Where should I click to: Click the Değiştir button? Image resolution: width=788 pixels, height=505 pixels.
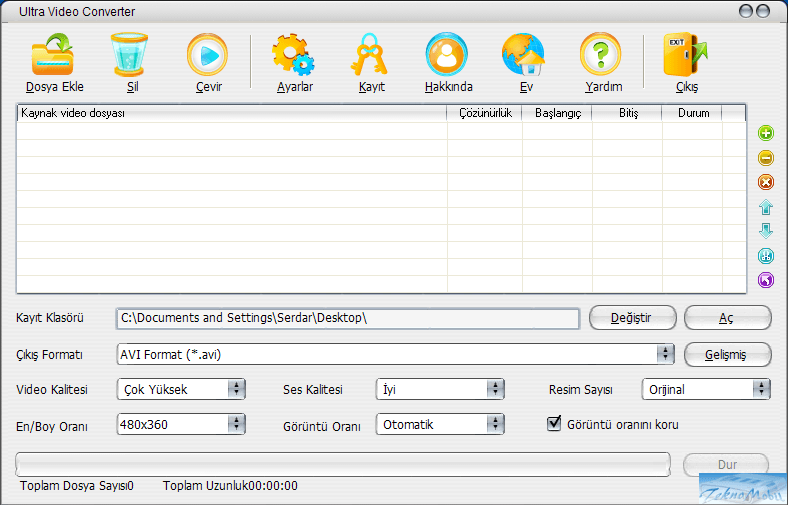[x=632, y=318]
